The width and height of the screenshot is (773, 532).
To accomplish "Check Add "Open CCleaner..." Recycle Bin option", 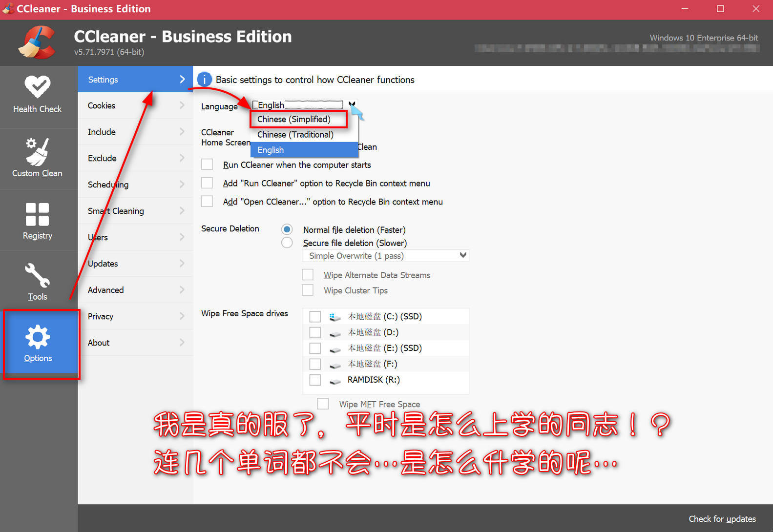I will pyautogui.click(x=207, y=202).
